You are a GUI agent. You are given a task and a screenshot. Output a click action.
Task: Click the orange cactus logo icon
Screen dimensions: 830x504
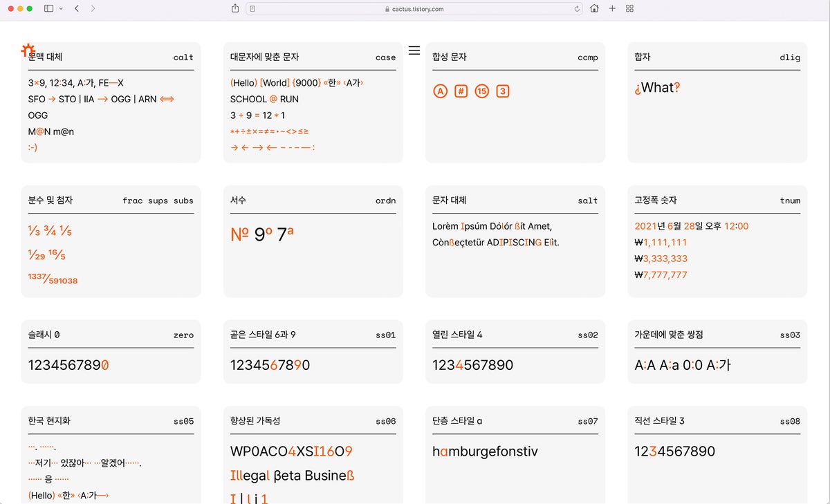click(28, 50)
